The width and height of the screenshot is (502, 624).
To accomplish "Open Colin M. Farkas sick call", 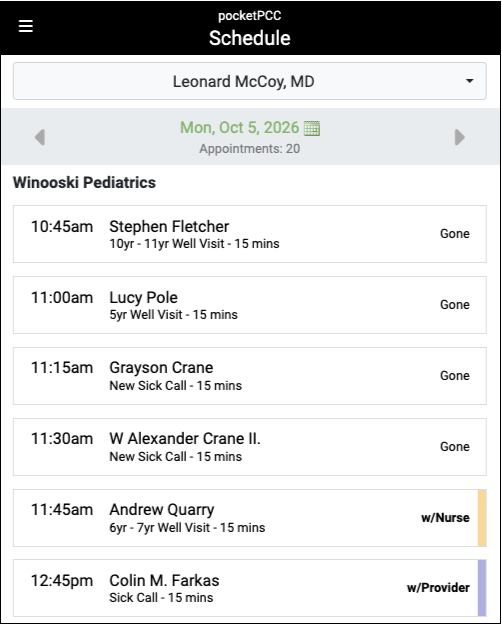I will point(250,588).
